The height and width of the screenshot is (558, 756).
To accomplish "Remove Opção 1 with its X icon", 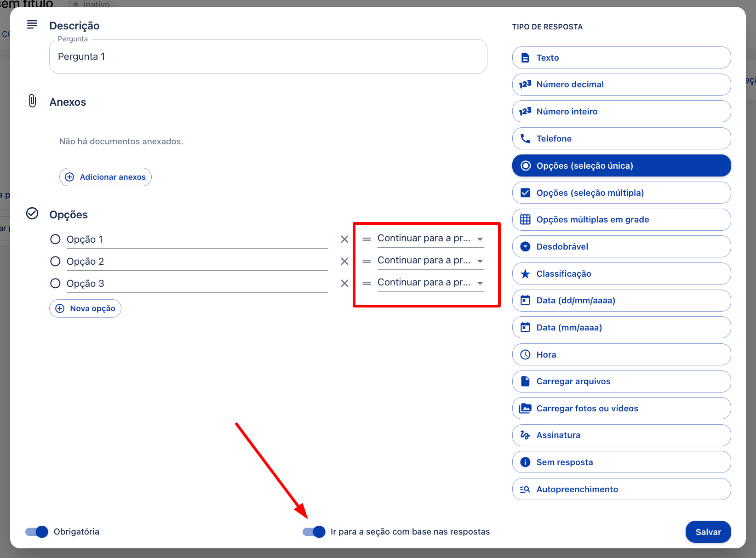I will [x=344, y=239].
